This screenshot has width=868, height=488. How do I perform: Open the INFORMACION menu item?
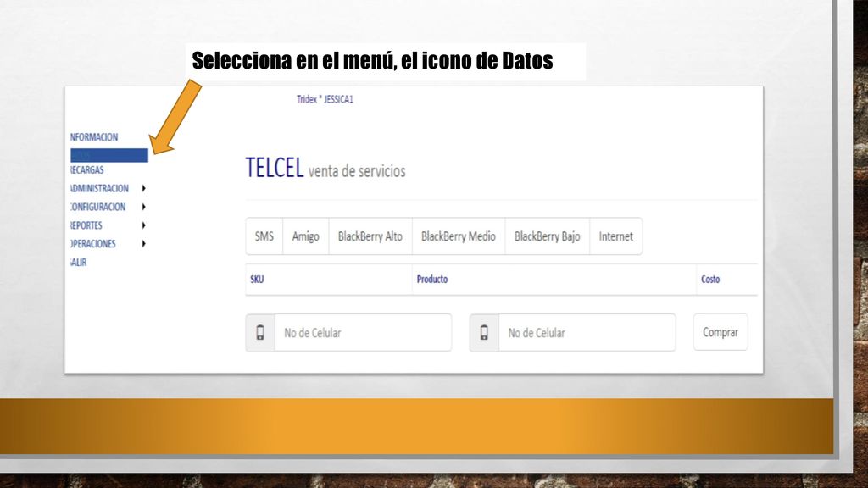[94, 137]
